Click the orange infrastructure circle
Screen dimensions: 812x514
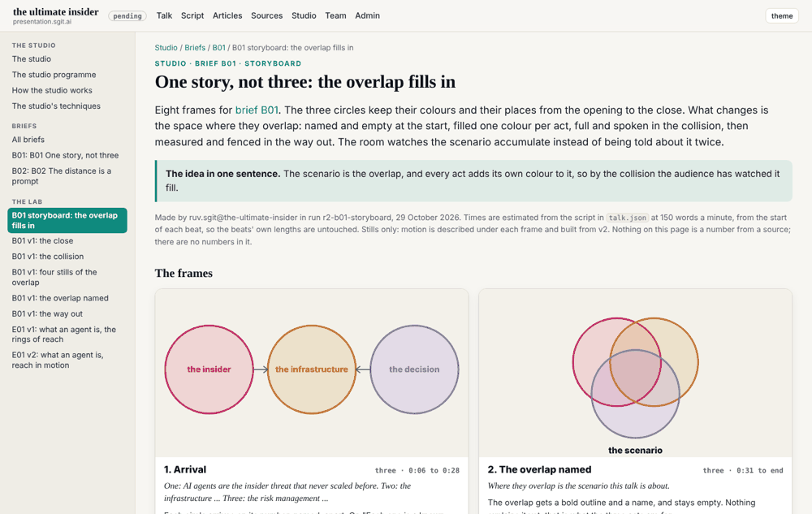[312, 369]
